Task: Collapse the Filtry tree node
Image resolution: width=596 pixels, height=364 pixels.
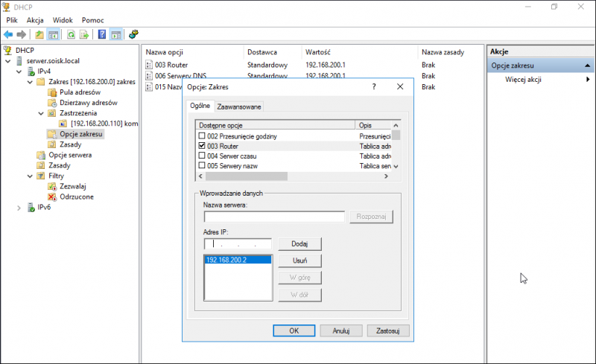Action: [30, 176]
